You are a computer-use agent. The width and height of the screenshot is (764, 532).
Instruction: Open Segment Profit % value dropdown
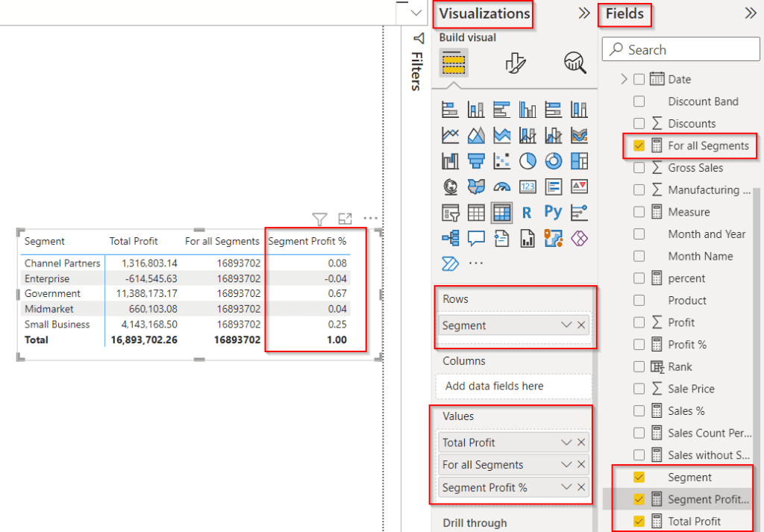click(566, 487)
